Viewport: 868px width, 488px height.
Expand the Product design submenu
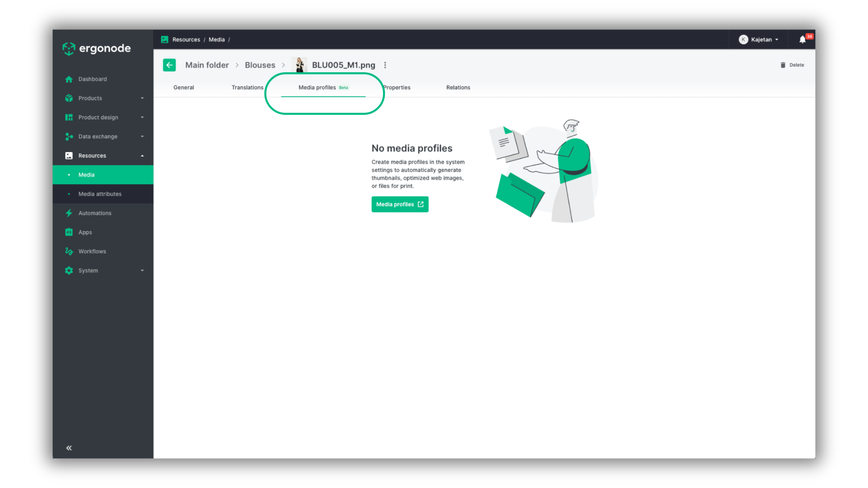pos(142,117)
